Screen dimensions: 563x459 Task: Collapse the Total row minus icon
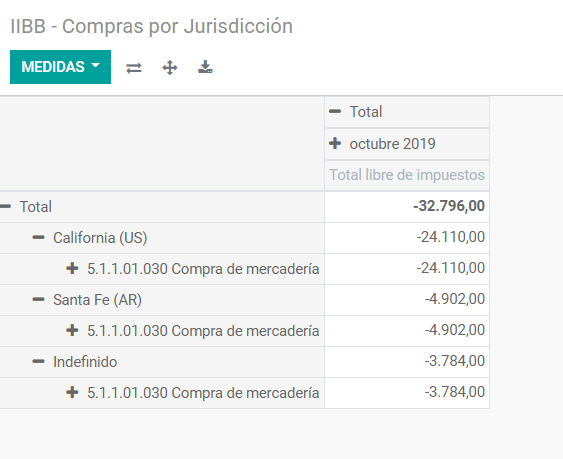pyautogui.click(x=5, y=207)
